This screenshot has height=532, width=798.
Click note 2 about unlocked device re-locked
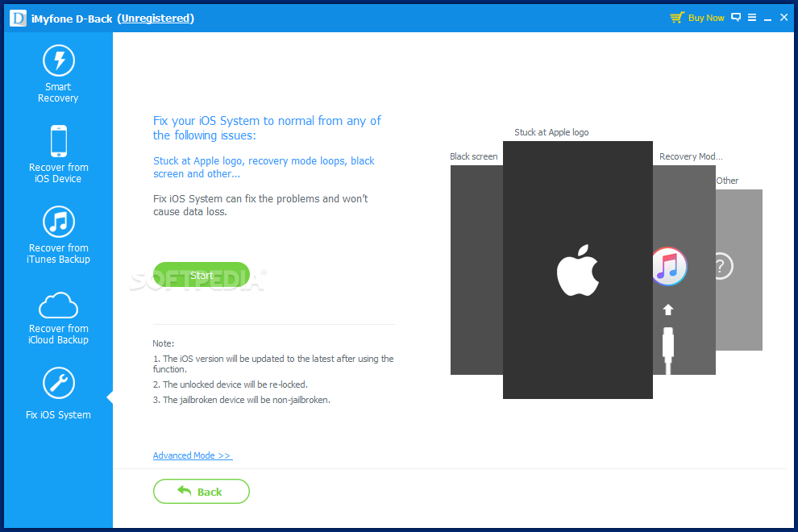230,384
